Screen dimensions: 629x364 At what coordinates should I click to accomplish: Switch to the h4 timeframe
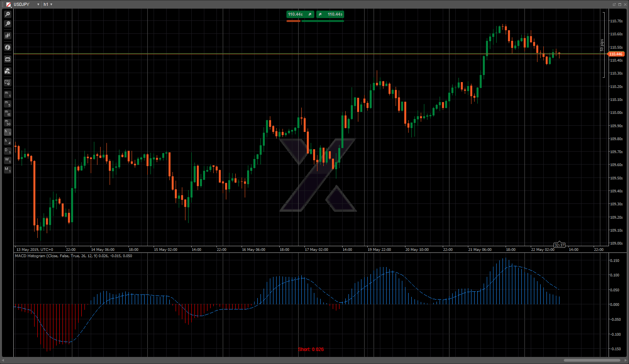[x=7, y=141]
